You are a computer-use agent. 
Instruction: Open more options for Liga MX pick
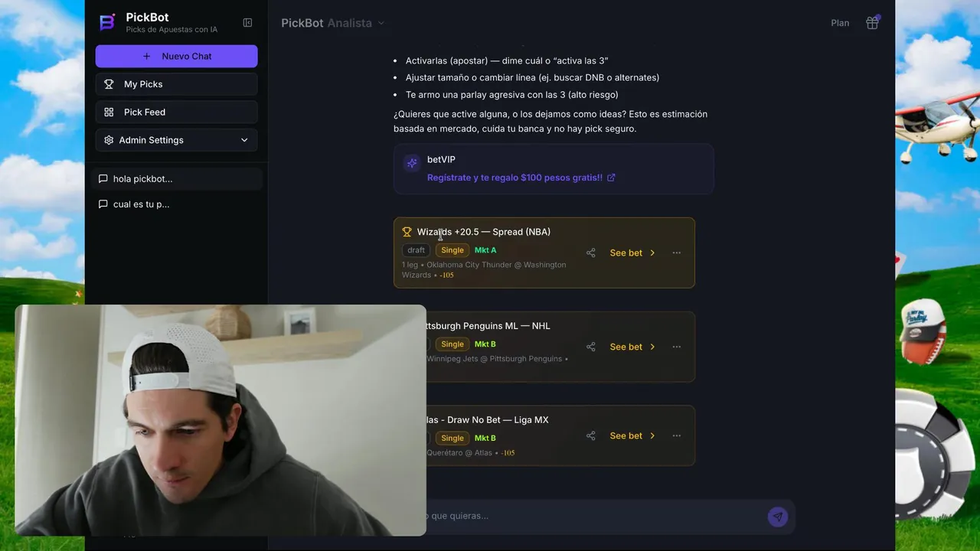tap(676, 435)
